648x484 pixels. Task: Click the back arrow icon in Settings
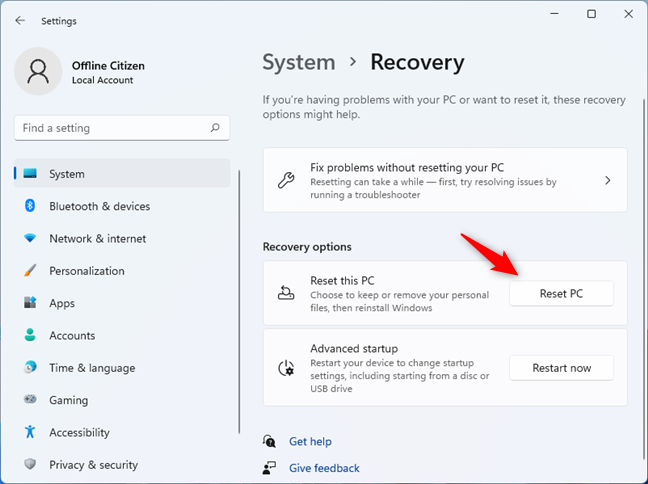20,20
